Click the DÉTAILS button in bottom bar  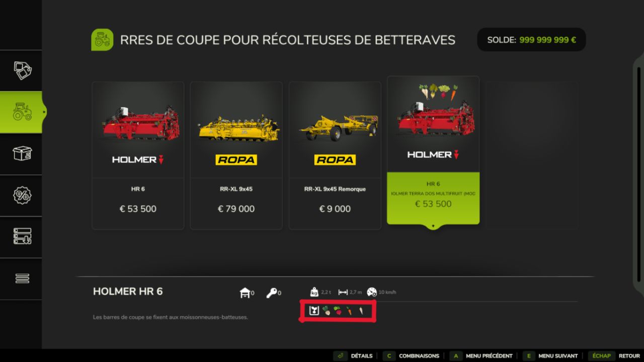(x=355, y=356)
